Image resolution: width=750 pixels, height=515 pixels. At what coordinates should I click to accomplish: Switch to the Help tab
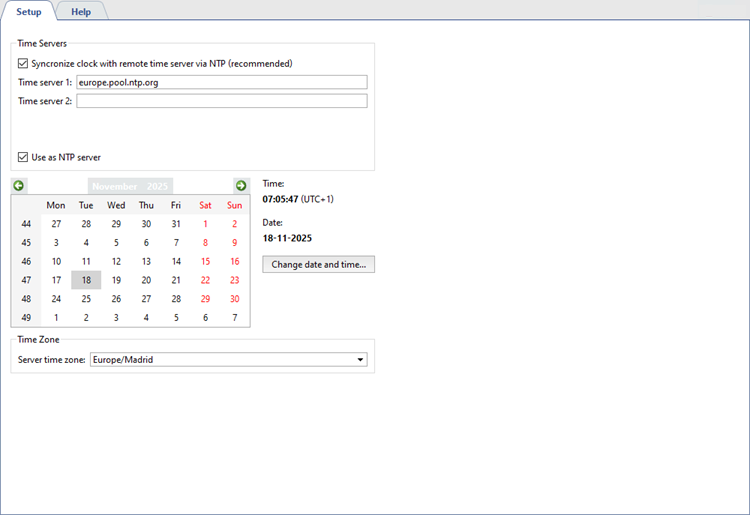81,12
